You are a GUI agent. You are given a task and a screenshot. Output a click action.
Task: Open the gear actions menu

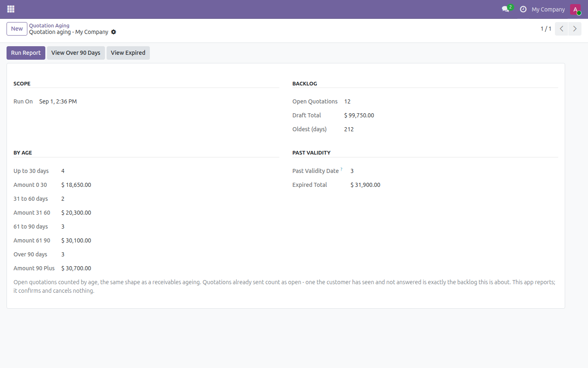pyautogui.click(x=114, y=32)
